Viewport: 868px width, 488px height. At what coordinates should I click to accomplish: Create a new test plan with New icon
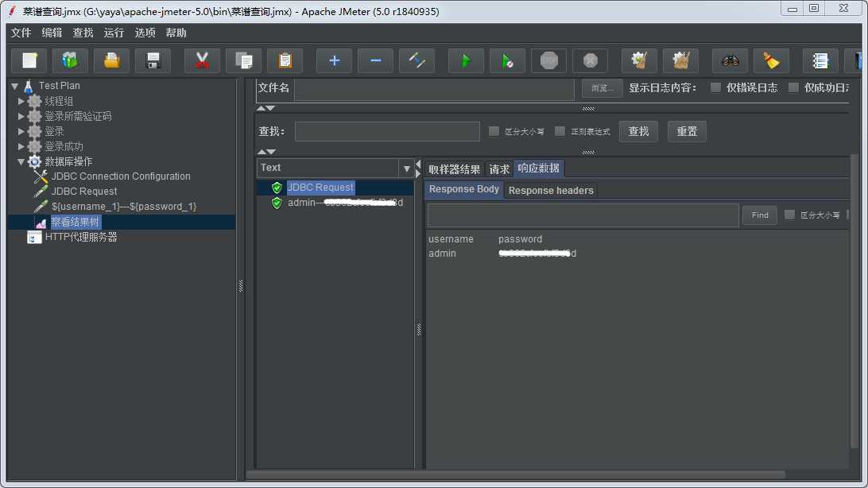(29, 60)
